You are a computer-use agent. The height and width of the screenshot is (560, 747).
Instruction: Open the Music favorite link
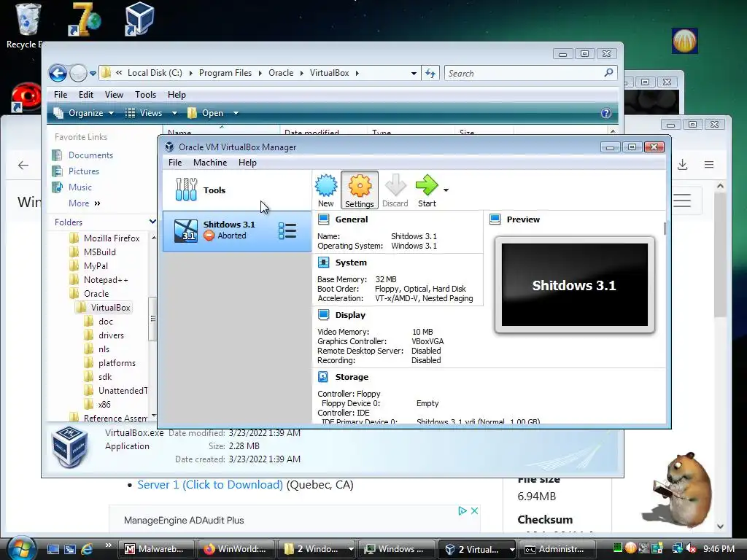coord(80,187)
